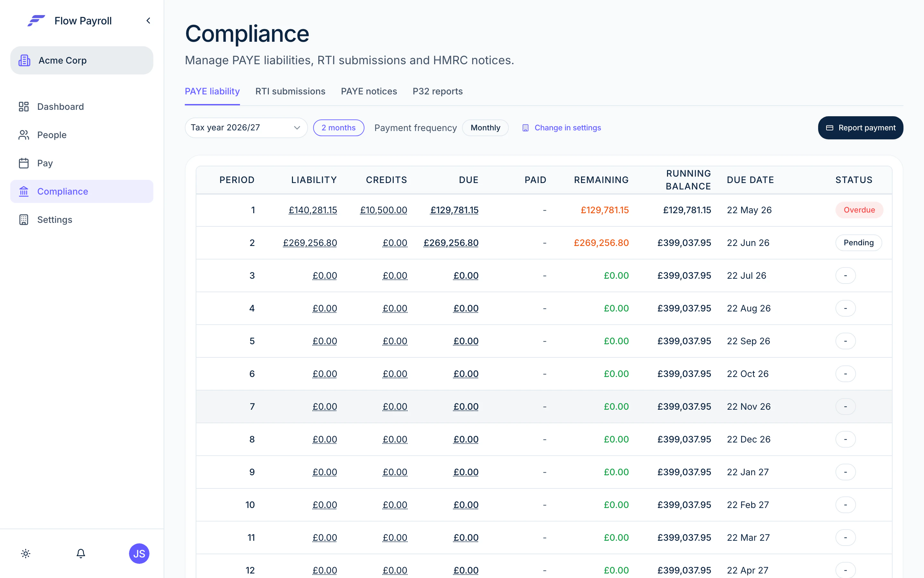Select the P32 reports tab
This screenshot has height=578, width=924.
(438, 92)
